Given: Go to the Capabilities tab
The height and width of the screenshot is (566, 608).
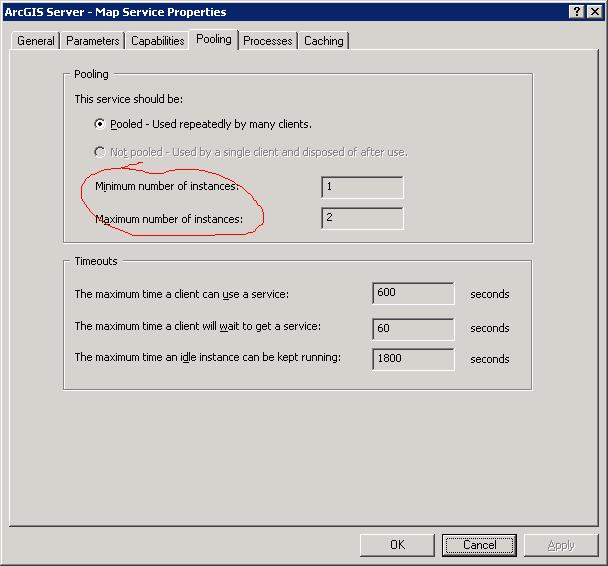Looking at the screenshot, I should click(x=157, y=41).
